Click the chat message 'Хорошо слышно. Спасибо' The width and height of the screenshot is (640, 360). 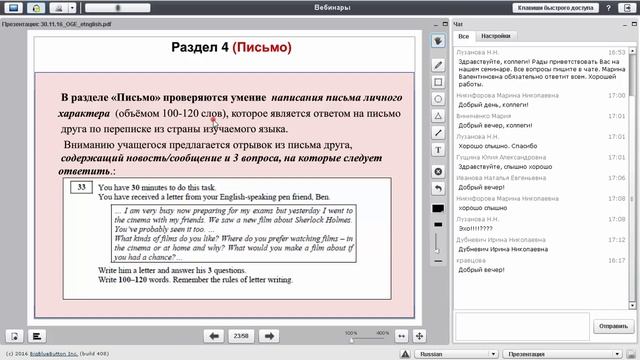point(498,146)
